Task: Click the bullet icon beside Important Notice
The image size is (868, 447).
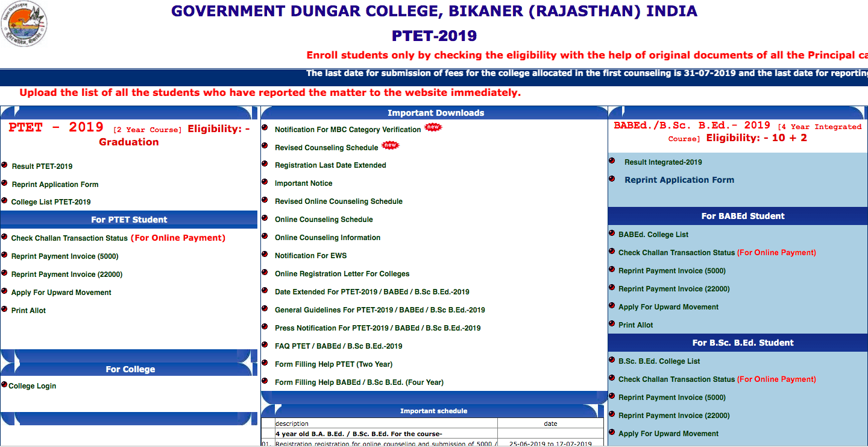Action: coord(265,182)
